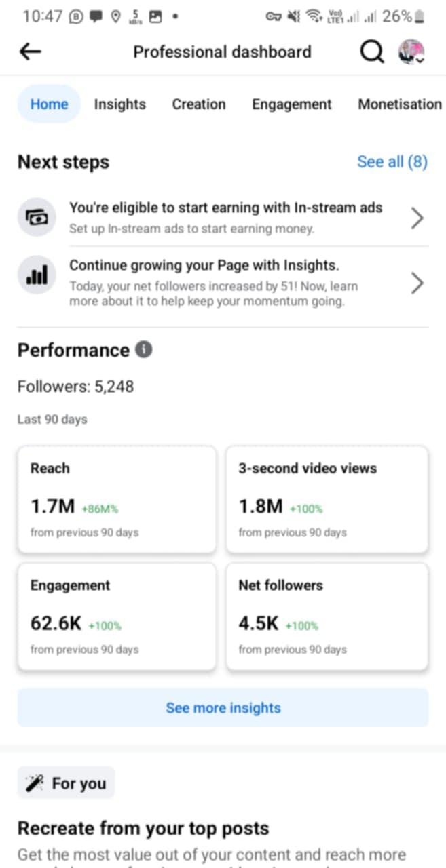446x868 pixels.
Task: Open the Creation tab
Action: point(198,104)
